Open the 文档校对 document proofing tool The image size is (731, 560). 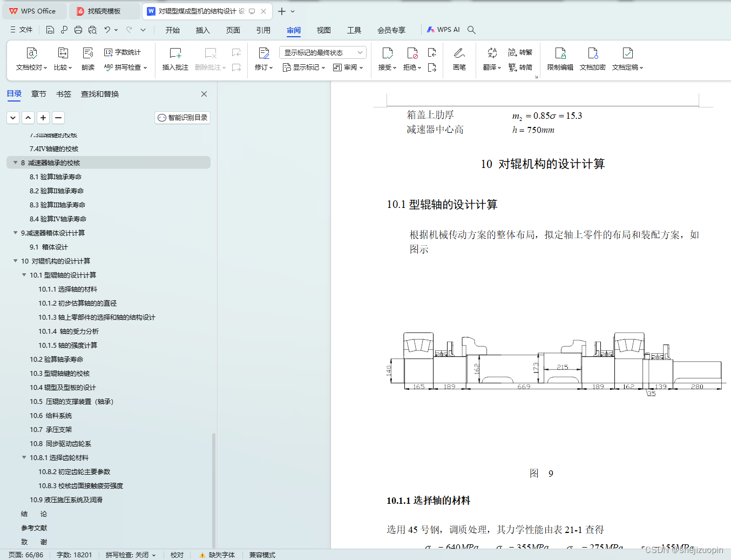point(31,59)
